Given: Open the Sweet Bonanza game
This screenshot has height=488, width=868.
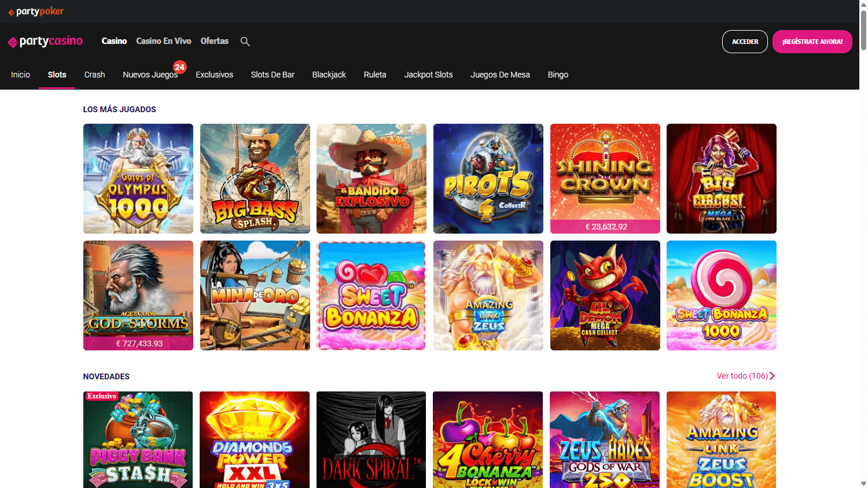Looking at the screenshot, I should point(371,295).
